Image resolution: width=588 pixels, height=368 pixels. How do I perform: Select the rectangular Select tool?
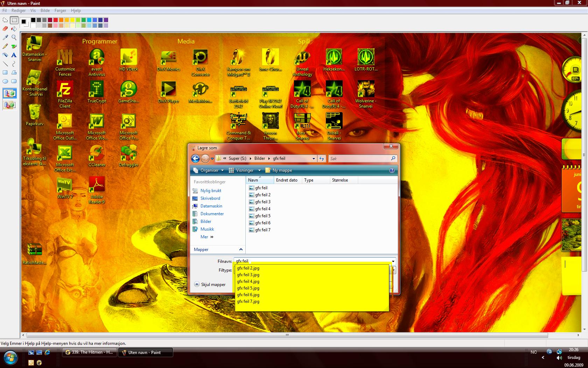click(14, 20)
